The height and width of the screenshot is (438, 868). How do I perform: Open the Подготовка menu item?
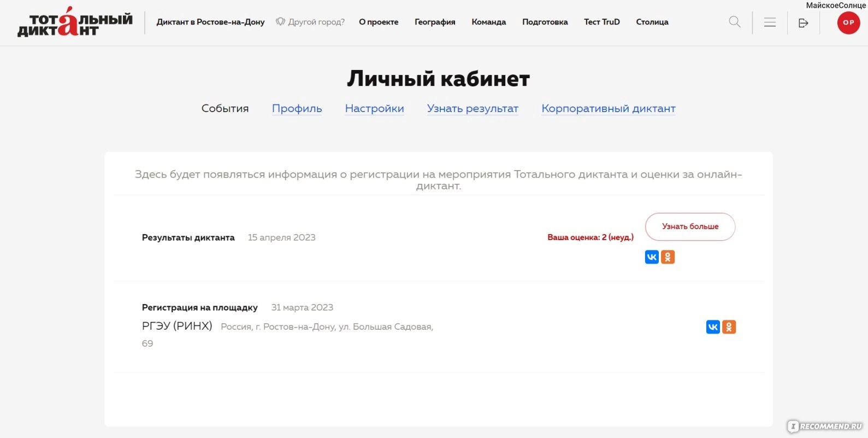click(x=545, y=22)
